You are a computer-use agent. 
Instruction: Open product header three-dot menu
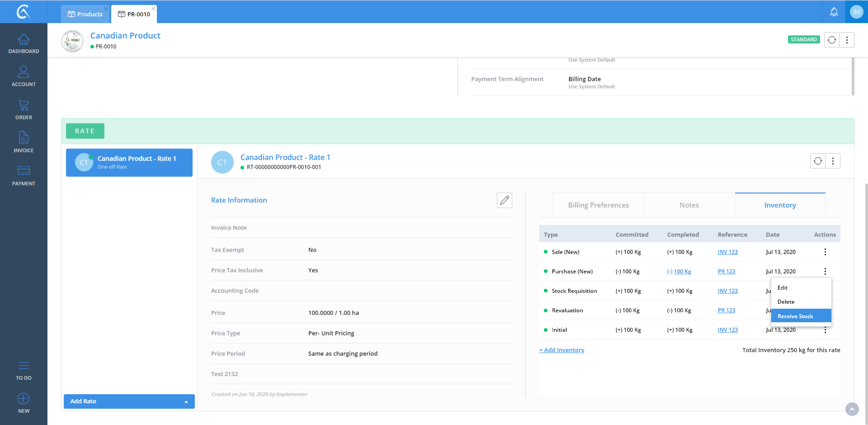coord(847,40)
